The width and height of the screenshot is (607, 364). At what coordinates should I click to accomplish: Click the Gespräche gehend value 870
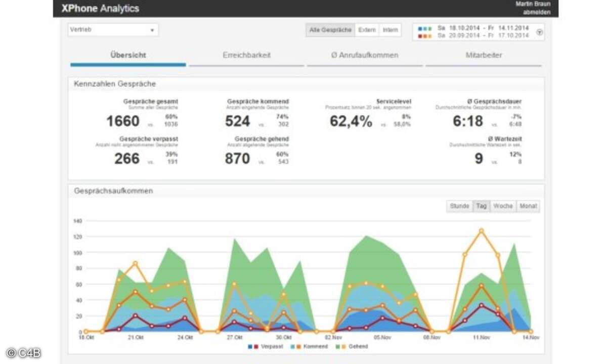click(x=238, y=159)
